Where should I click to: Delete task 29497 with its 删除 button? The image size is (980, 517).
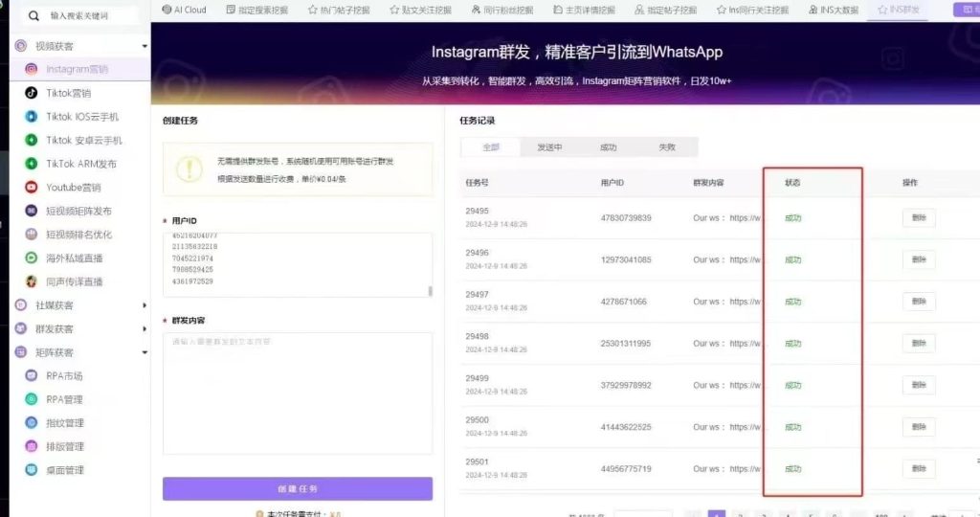(x=919, y=302)
